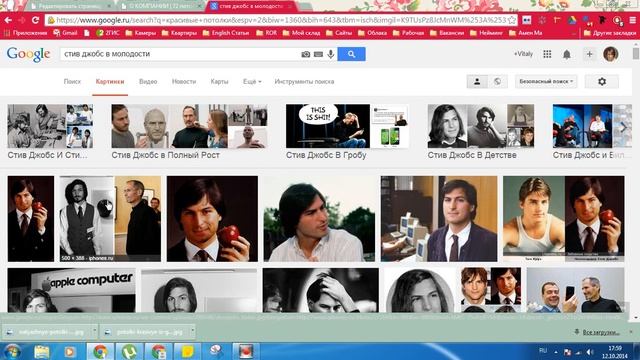Select the Карты tab
This screenshot has width=640, height=360.
pyautogui.click(x=219, y=82)
